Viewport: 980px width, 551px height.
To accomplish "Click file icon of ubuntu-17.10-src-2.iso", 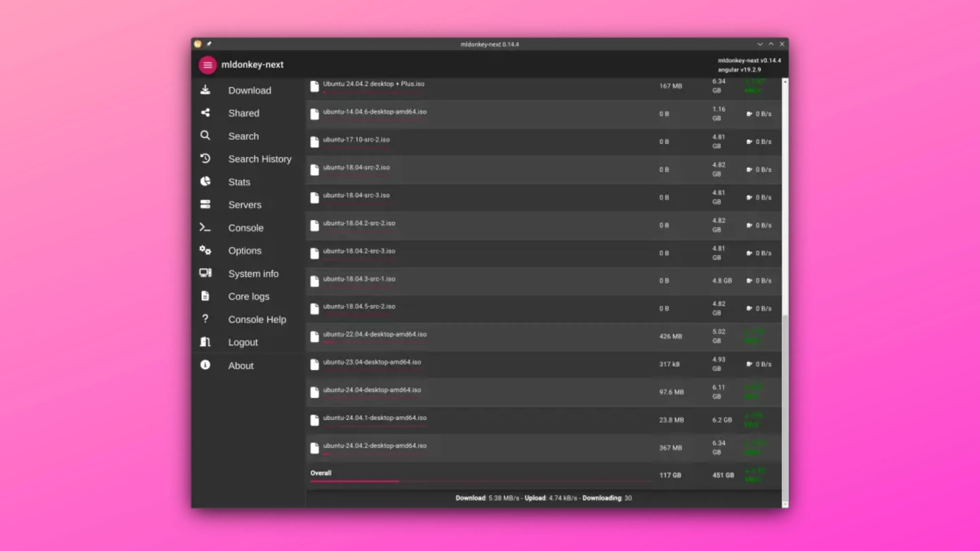I will (x=314, y=142).
